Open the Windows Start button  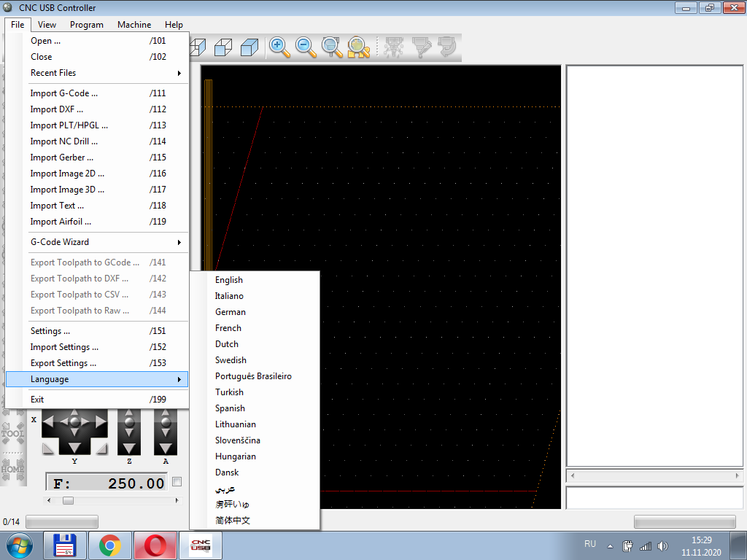click(x=20, y=545)
